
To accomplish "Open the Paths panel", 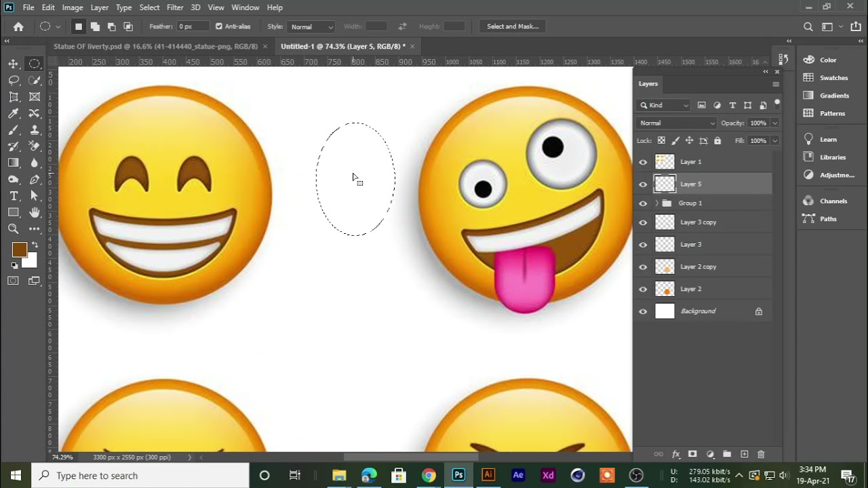I will click(828, 219).
